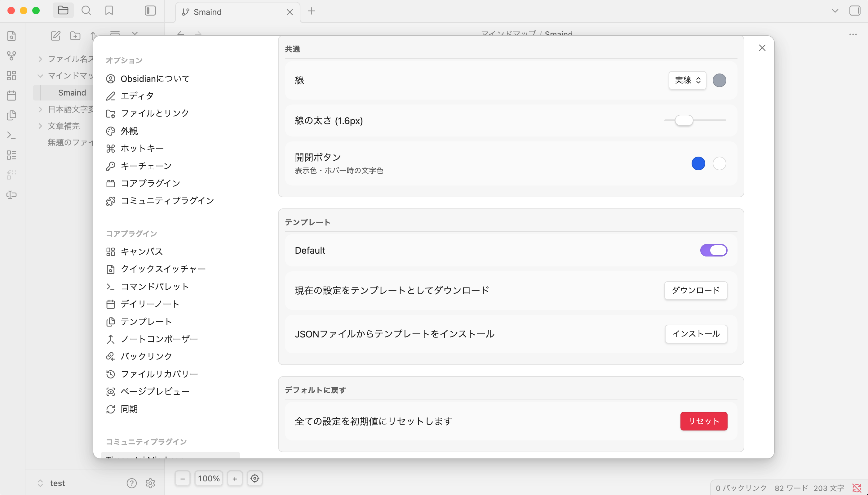Click 0 バックリンク in status bar
This screenshot has width=868, height=495.
tap(741, 488)
